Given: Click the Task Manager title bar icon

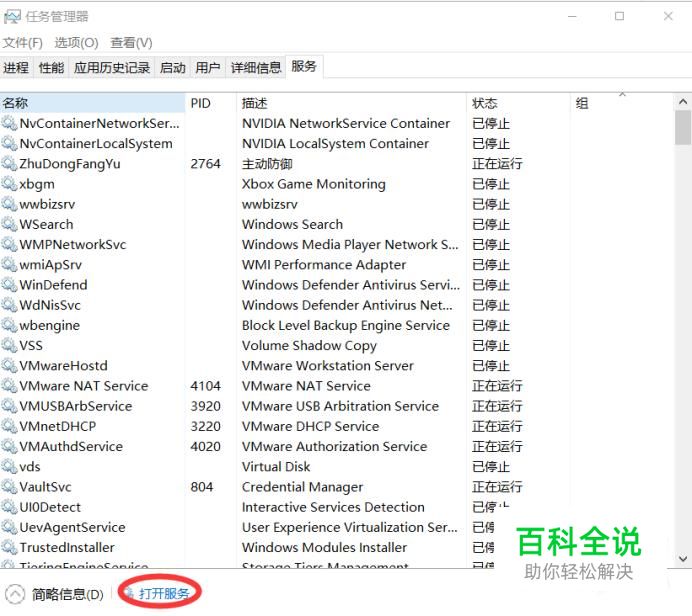Looking at the screenshot, I should point(12,17).
